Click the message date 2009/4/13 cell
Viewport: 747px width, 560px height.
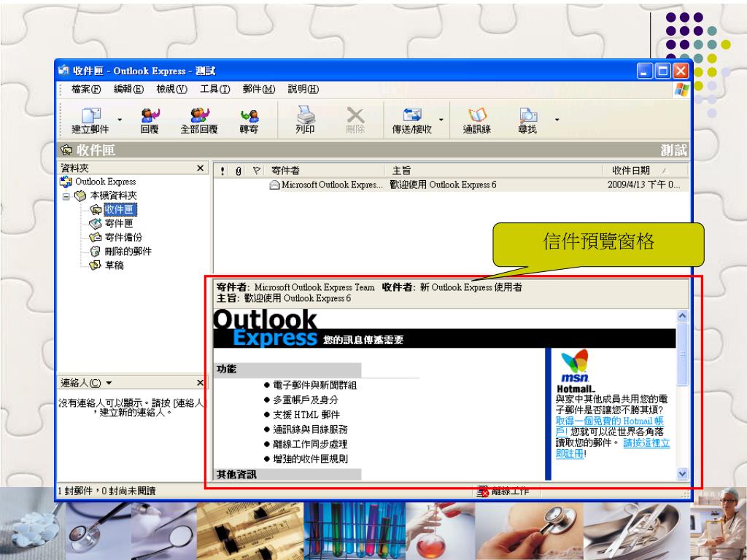(643, 184)
